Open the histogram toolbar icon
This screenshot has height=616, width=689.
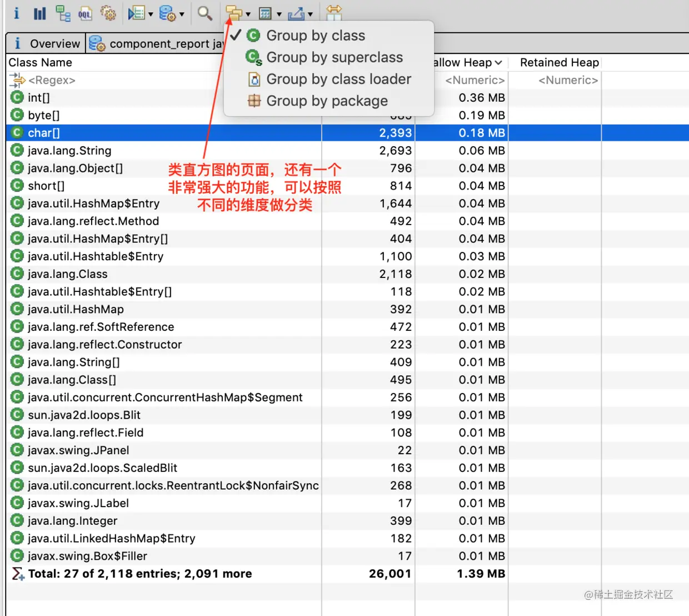coord(39,13)
